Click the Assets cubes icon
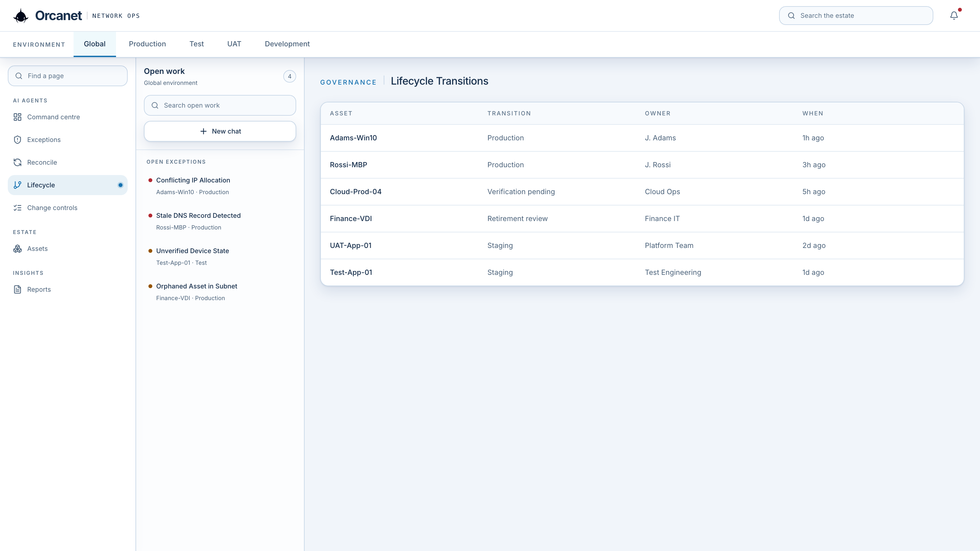 (17, 249)
